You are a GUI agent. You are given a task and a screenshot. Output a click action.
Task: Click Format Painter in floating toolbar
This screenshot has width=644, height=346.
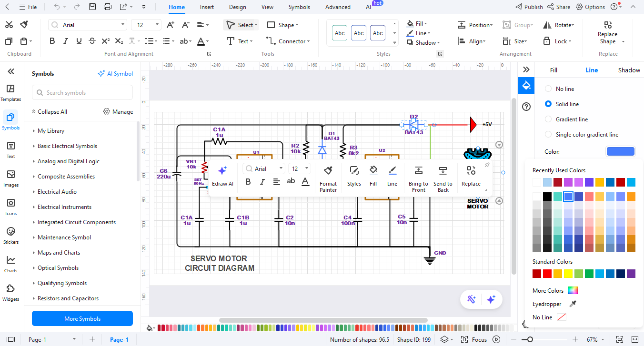point(328,179)
